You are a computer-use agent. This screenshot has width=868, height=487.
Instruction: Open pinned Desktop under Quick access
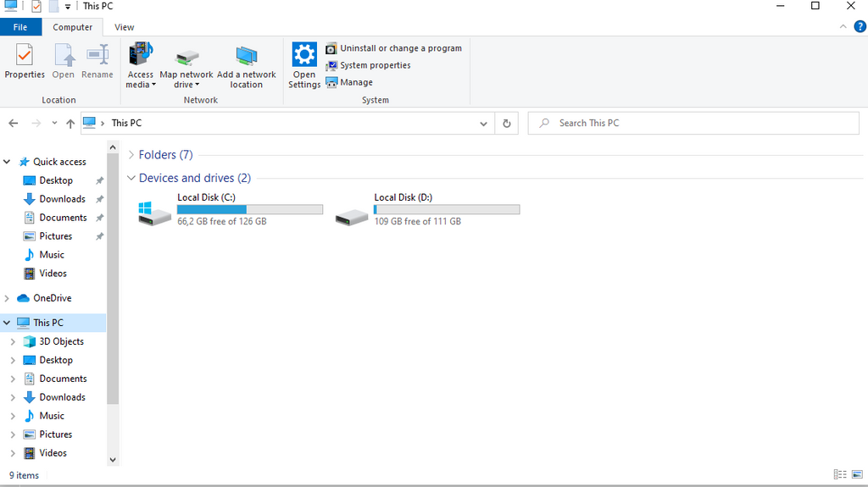tap(55, 180)
